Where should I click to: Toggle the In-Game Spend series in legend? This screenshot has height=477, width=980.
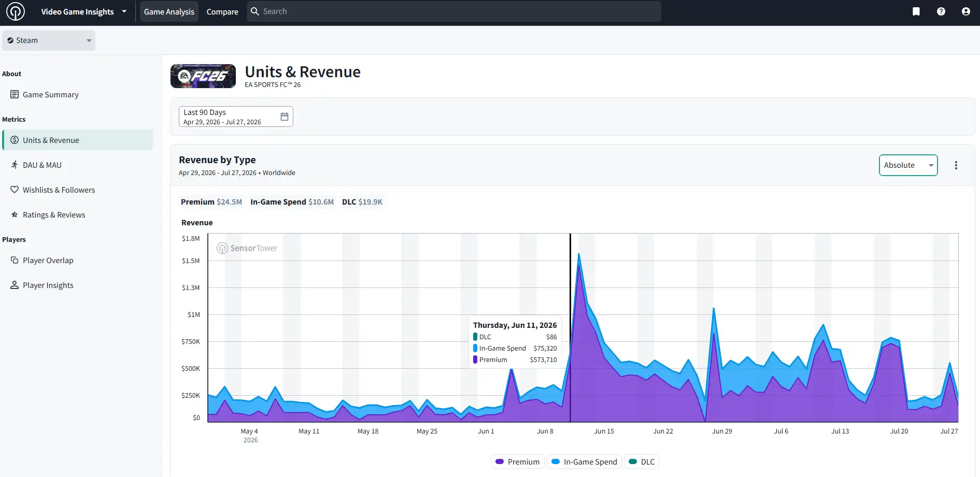[x=584, y=461]
